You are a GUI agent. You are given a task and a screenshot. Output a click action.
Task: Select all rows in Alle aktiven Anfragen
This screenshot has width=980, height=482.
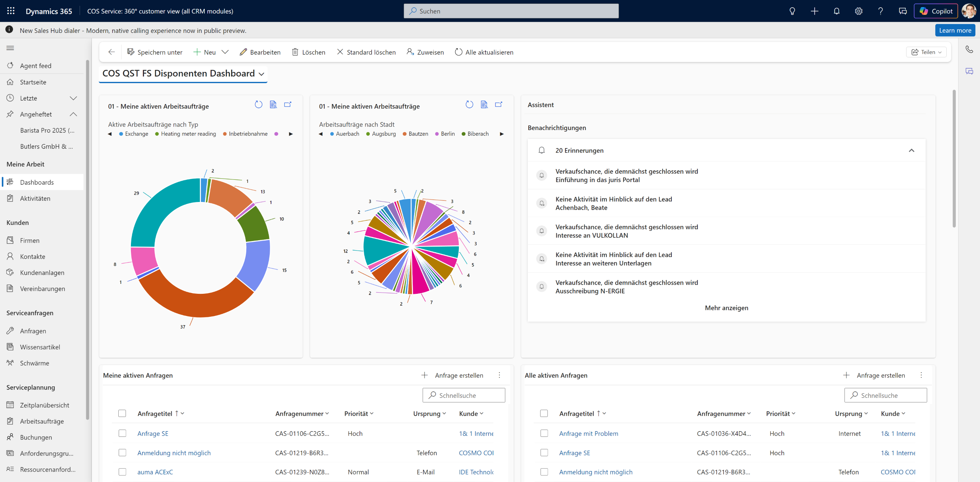click(544, 413)
